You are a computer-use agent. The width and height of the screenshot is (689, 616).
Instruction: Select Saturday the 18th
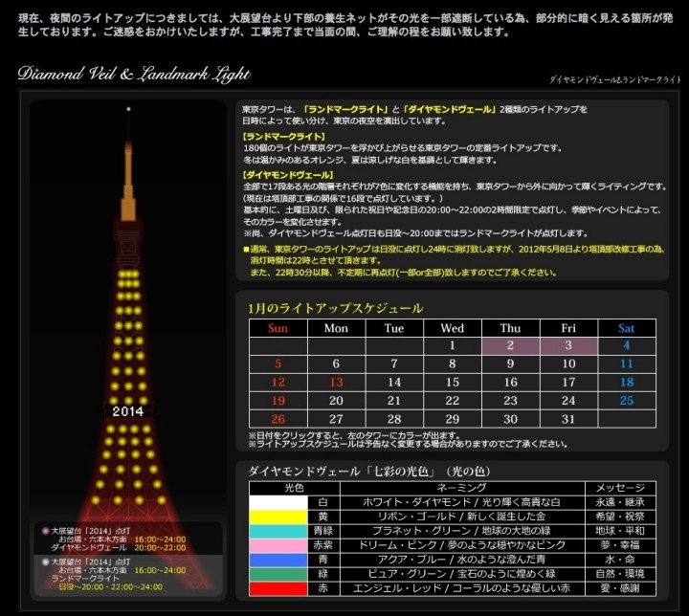(x=627, y=383)
